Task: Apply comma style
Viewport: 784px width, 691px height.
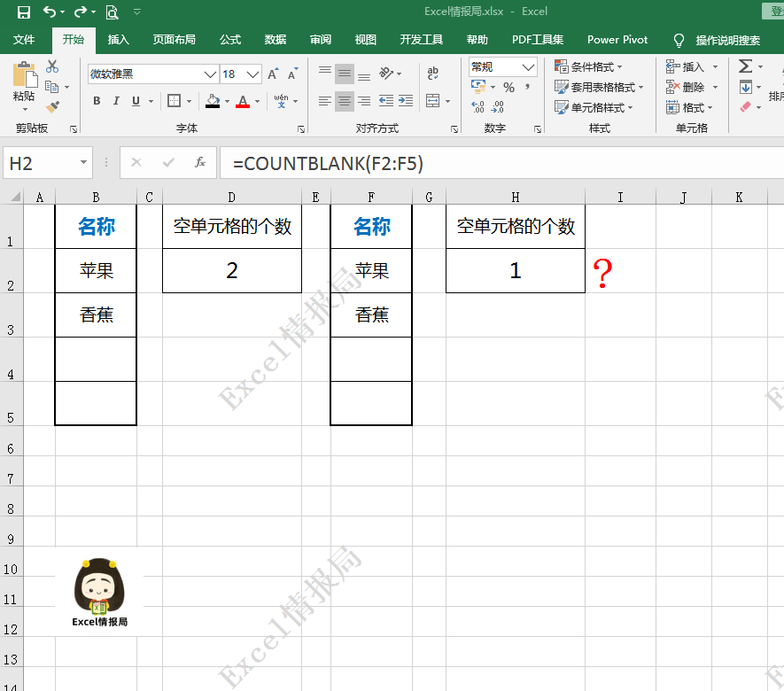Action: tap(527, 88)
